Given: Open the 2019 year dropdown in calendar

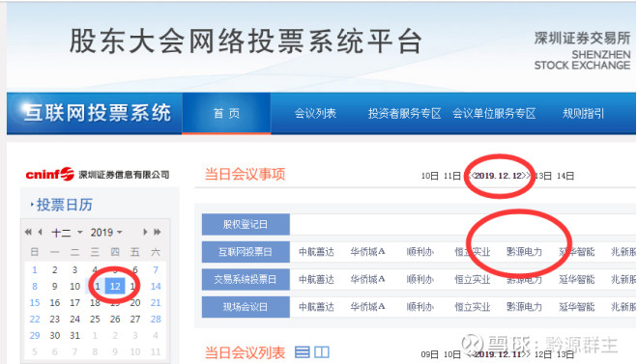Looking at the screenshot, I should [106, 233].
